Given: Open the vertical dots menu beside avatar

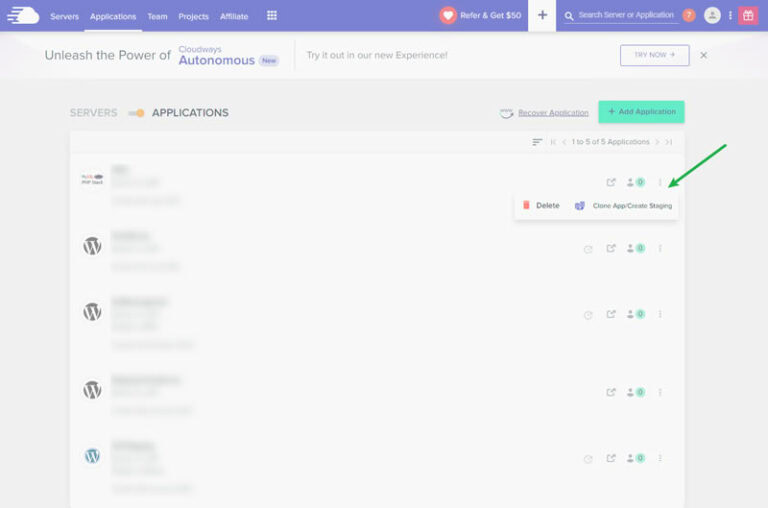Looking at the screenshot, I should tap(730, 16).
